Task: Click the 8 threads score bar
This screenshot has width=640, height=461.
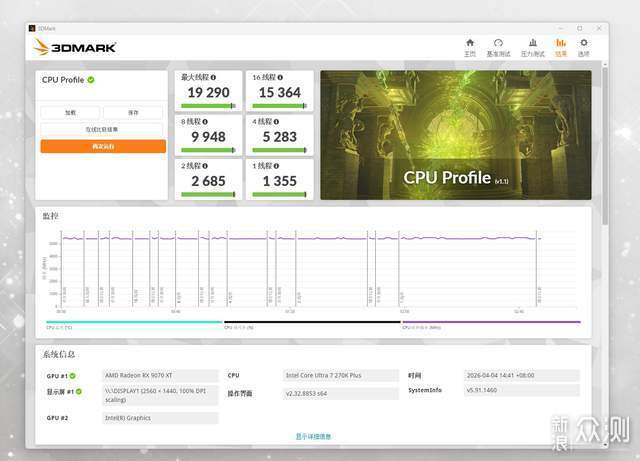Action: (x=208, y=150)
